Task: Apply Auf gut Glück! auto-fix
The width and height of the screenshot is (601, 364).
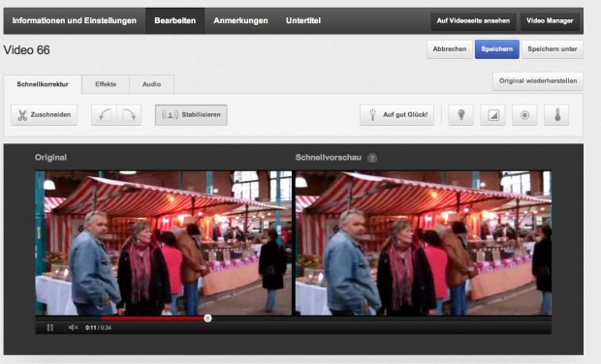Action: pos(397,115)
